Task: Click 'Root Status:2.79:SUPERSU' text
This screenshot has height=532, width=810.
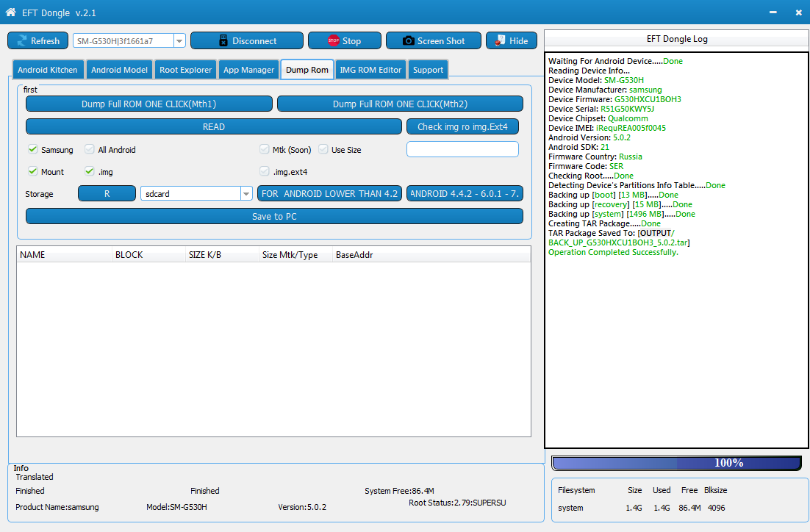Action: pos(457,503)
